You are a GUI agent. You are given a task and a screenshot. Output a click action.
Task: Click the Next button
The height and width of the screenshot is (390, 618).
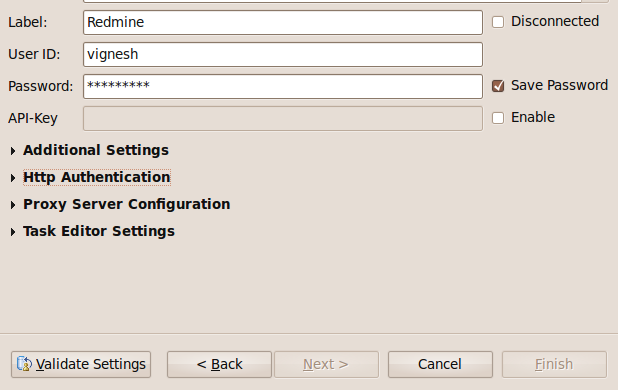tap(326, 364)
